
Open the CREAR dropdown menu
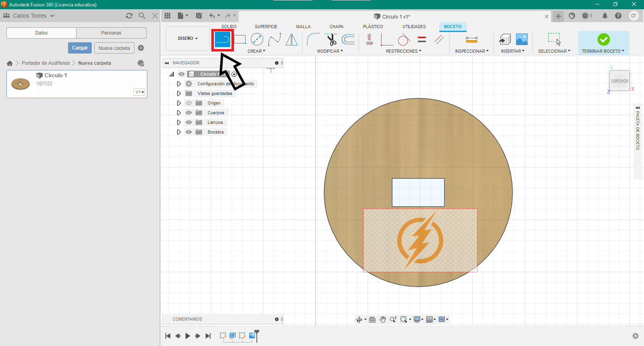pos(256,51)
